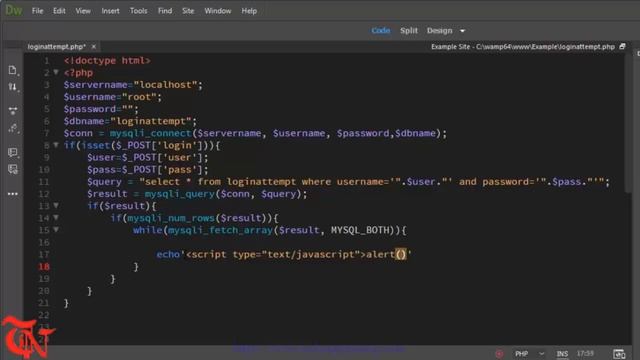Image resolution: width=640 pixels, height=360 pixels.
Task: Click line number 22 in the gutter
Action: tap(44, 315)
